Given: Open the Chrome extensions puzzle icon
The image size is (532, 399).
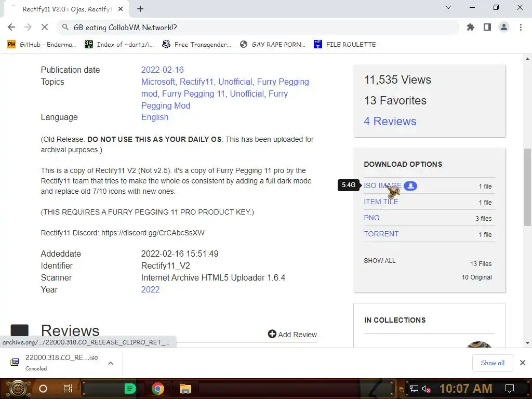Looking at the screenshot, I should (470, 27).
